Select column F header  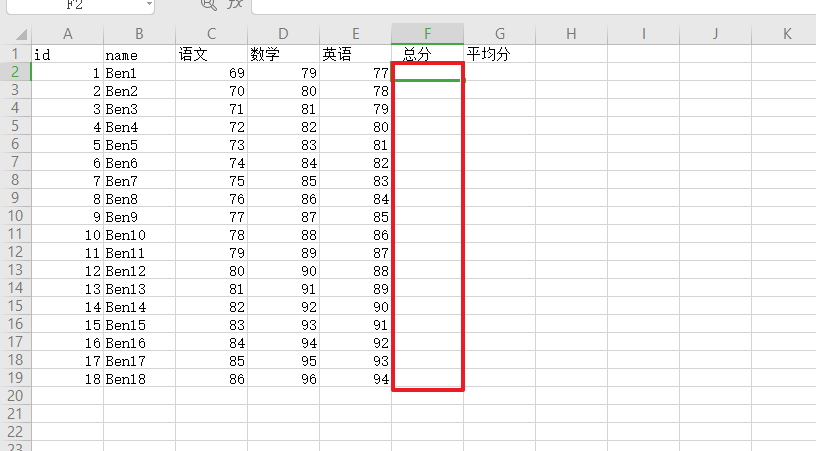click(427, 34)
